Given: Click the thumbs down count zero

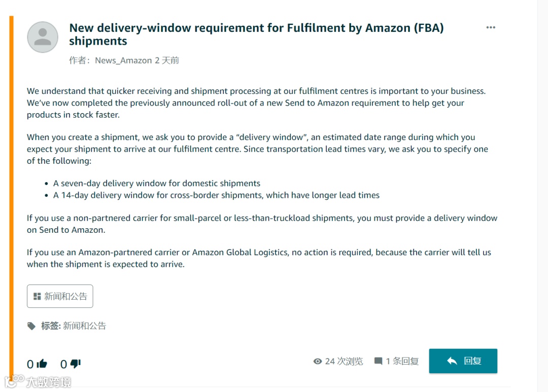Looking at the screenshot, I should 63,365.
